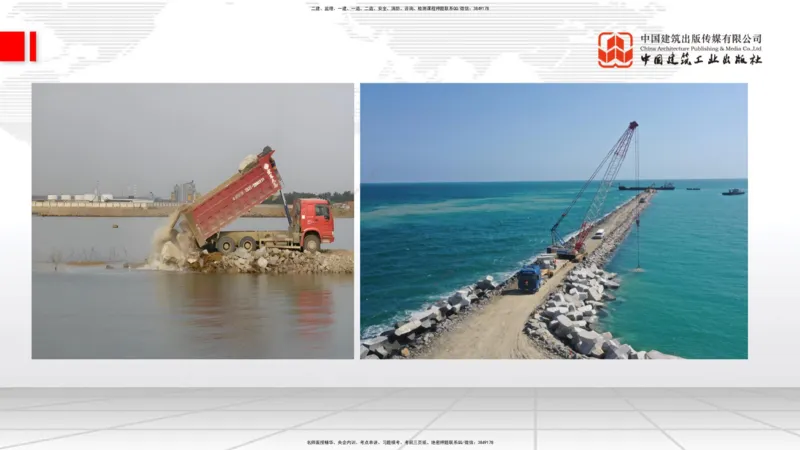Click the top watermark text line
The height and width of the screenshot is (450, 800).
click(x=400, y=8)
